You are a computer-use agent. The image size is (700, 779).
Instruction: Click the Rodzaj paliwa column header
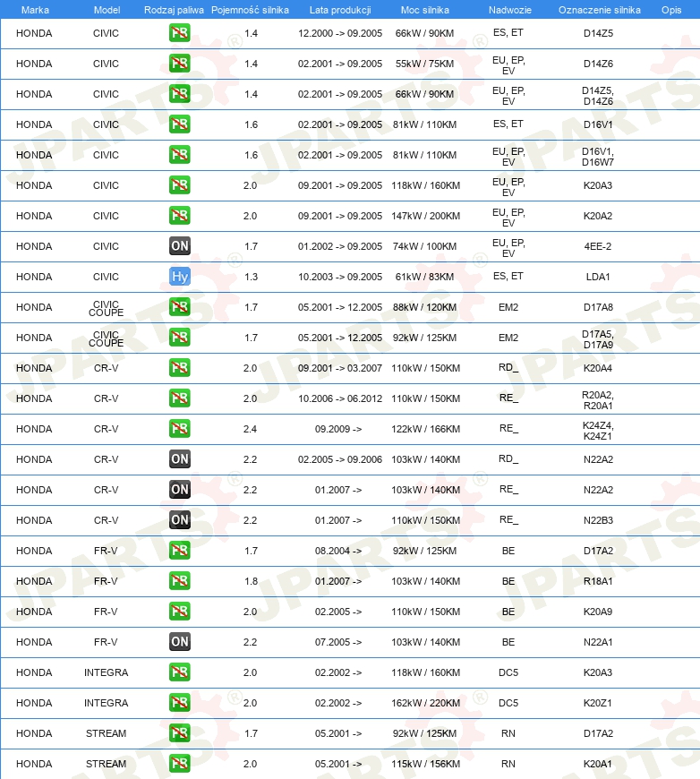coord(174,10)
